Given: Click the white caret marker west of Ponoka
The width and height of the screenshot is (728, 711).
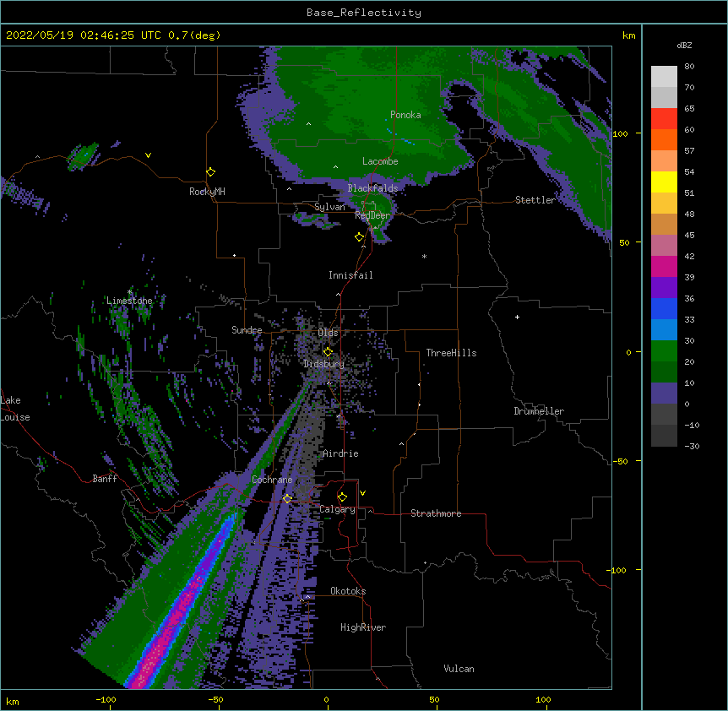Looking at the screenshot, I should click(x=309, y=124).
